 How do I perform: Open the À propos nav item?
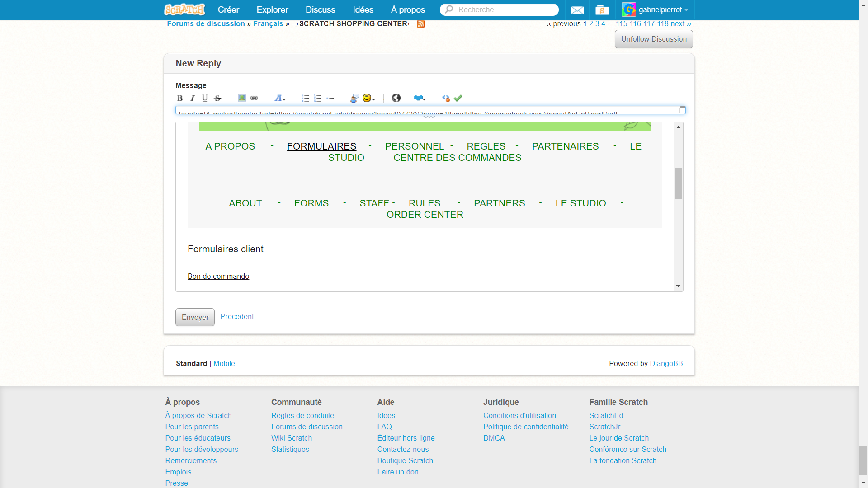(x=408, y=9)
